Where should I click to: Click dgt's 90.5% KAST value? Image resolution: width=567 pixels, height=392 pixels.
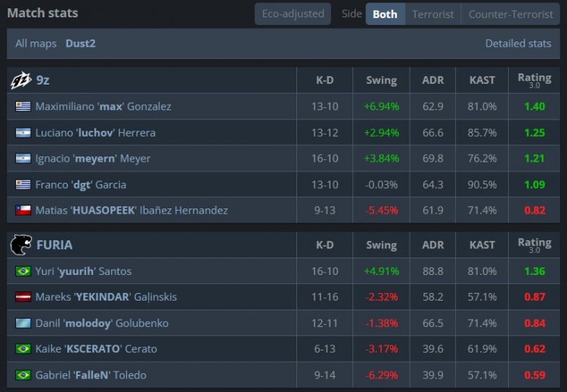click(x=482, y=184)
